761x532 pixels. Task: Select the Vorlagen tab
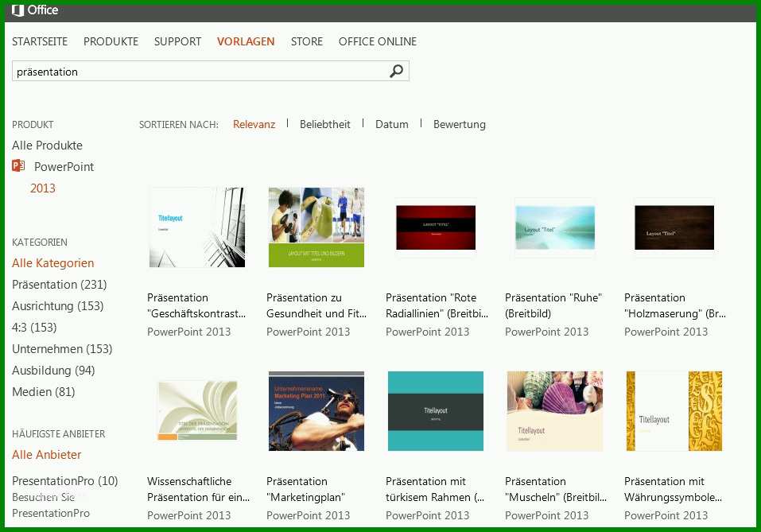(x=246, y=41)
